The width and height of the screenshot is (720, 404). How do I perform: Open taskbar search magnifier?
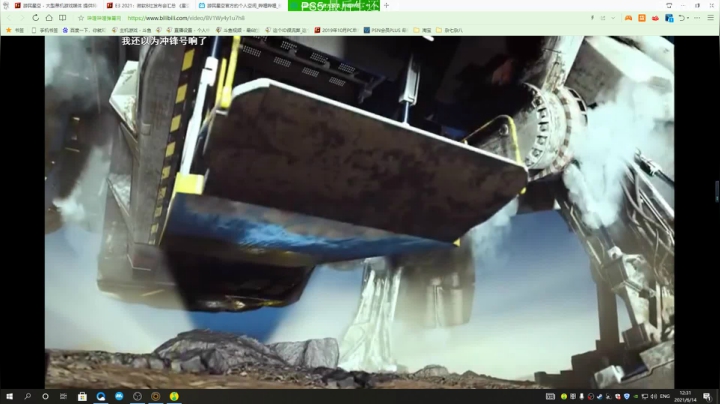click(x=28, y=396)
